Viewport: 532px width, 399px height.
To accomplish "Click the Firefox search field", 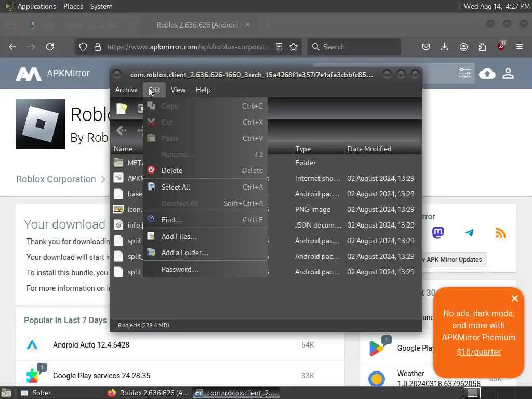I will tap(354, 47).
